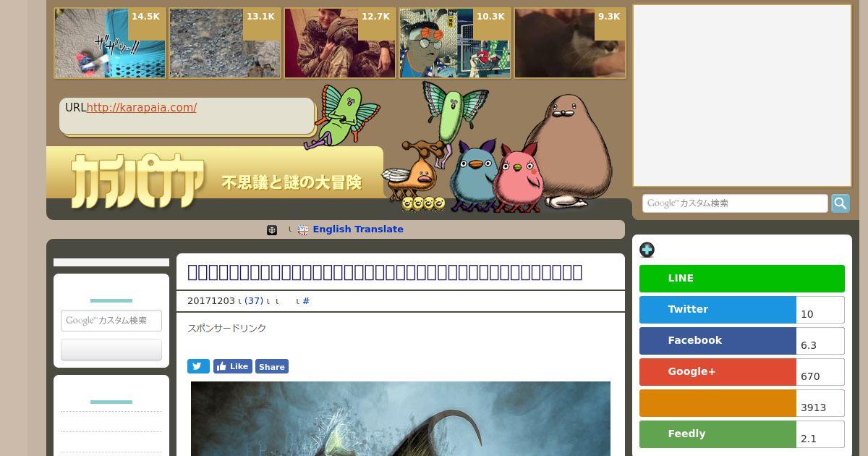Viewport: 868px width, 456px height.
Task: Open the thumbnail with 12.7K shares
Action: pyautogui.click(x=340, y=43)
